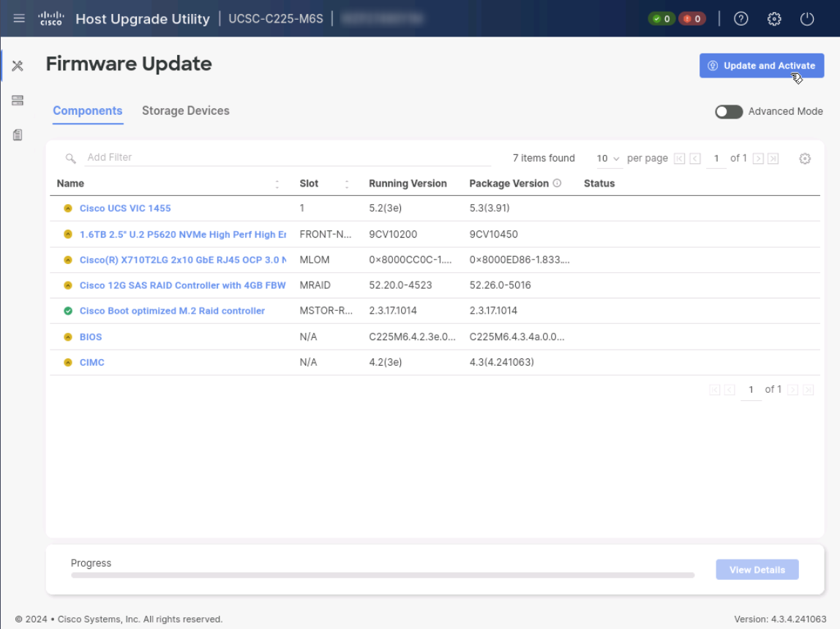The height and width of the screenshot is (629, 840).
Task: Open Cisco UCS VIC 1455 link
Action: coord(125,208)
